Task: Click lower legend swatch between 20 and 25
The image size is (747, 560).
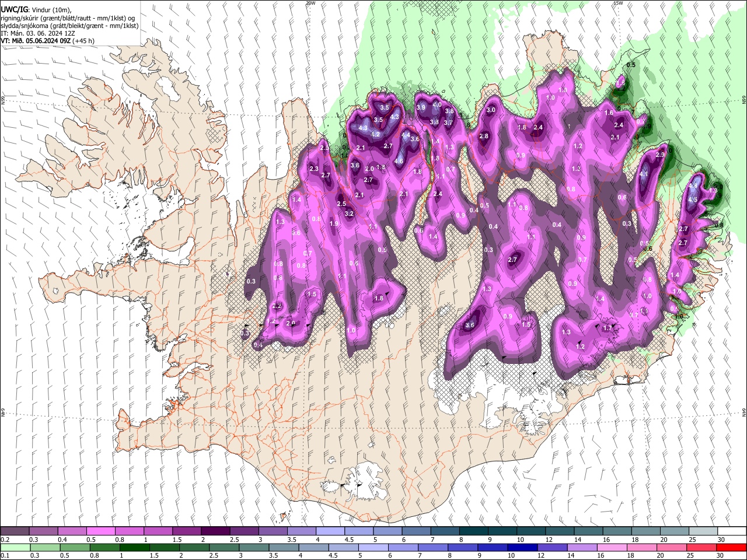Action: [671, 547]
